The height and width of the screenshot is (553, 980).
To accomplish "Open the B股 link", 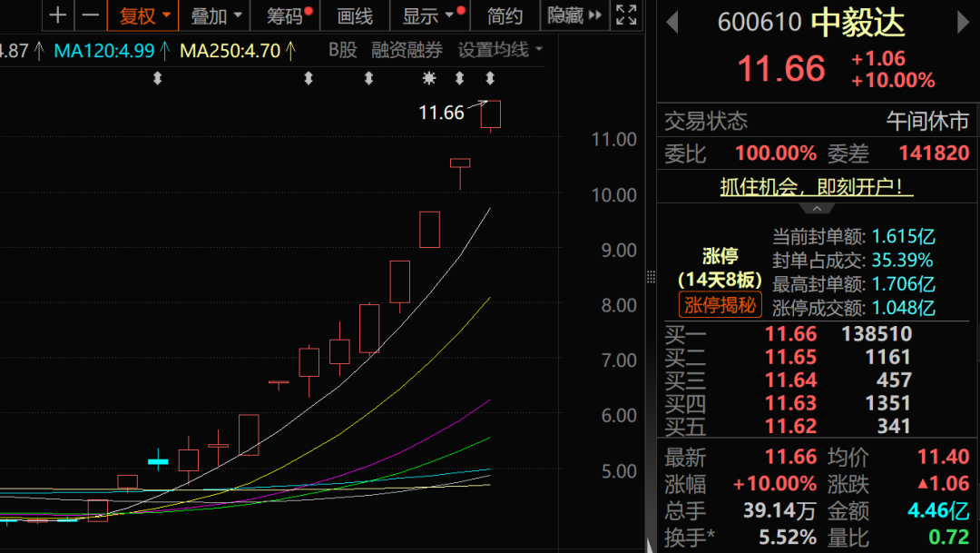I will point(342,50).
